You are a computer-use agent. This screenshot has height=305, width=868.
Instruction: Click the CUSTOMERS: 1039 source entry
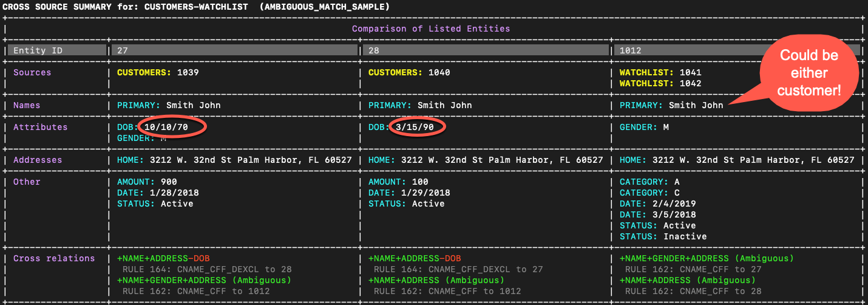pyautogui.click(x=158, y=72)
